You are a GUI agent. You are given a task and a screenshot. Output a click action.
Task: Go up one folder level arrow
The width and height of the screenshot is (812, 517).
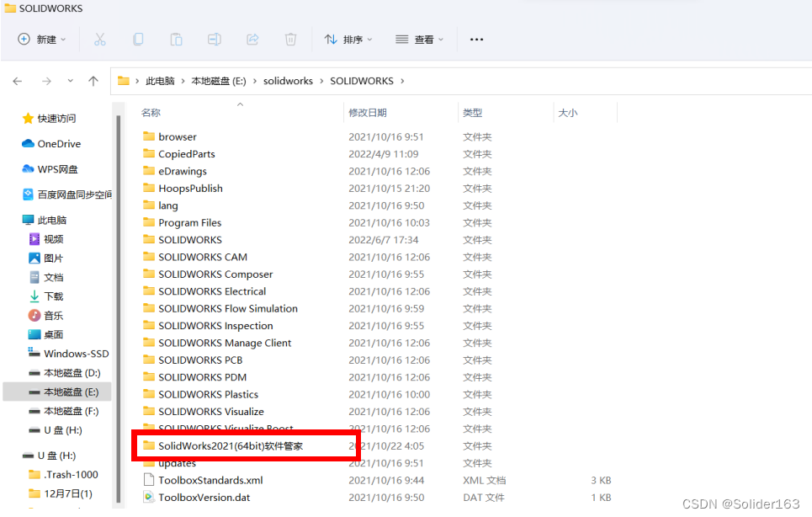[93, 81]
